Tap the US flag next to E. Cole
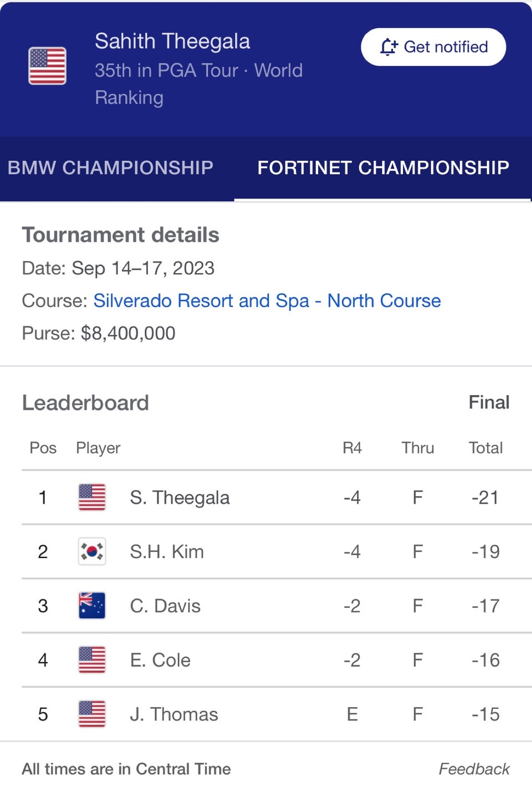The width and height of the screenshot is (532, 802). coord(92,660)
